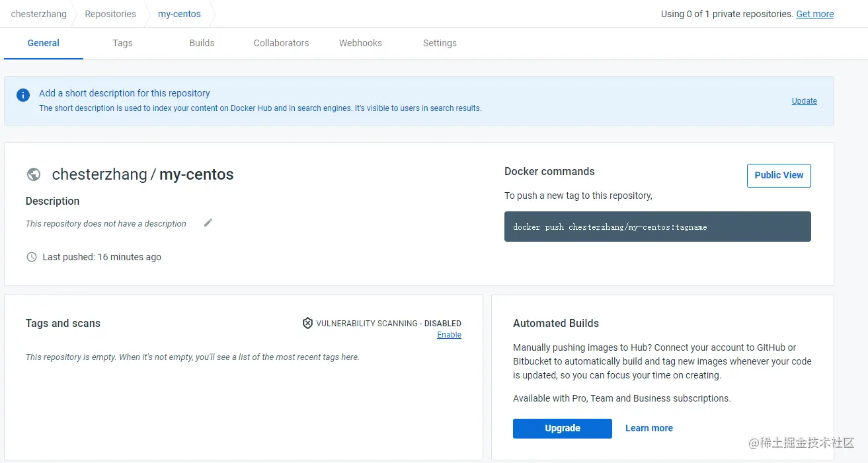Click the blue Upgrade button

coord(563,429)
